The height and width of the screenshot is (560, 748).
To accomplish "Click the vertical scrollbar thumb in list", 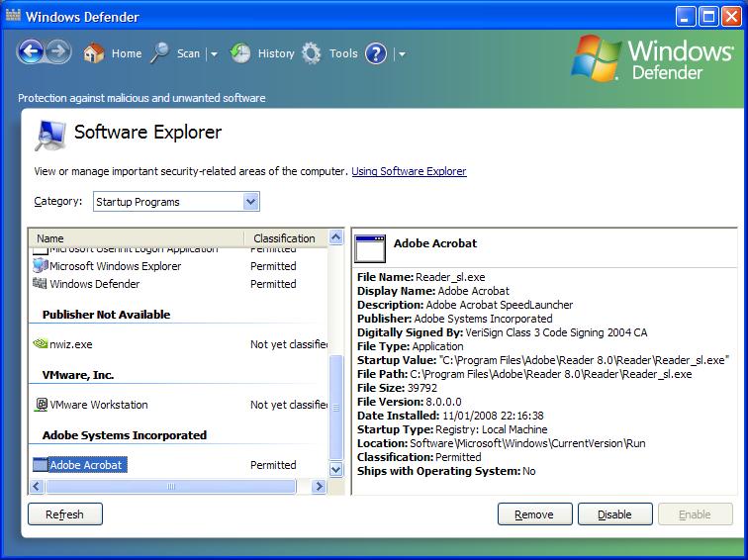I will [336, 408].
